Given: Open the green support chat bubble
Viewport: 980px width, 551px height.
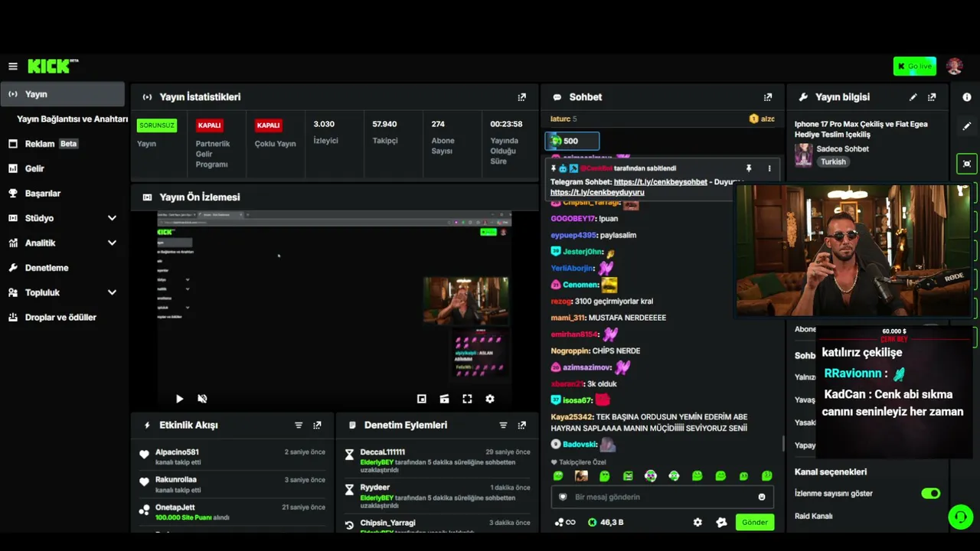Looking at the screenshot, I should click(x=961, y=517).
